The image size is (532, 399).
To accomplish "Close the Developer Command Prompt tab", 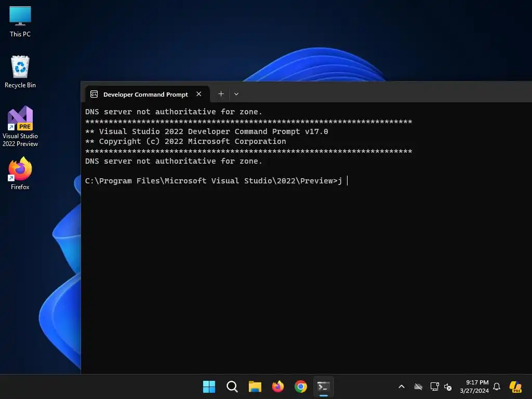I will click(199, 94).
